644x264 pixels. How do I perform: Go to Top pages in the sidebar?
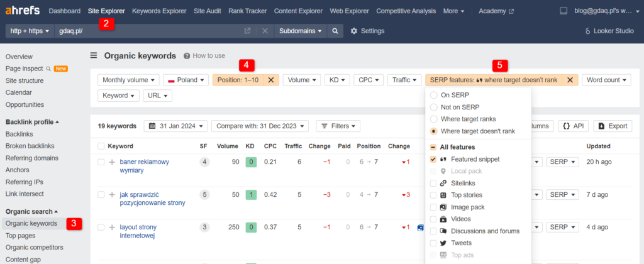tap(20, 235)
